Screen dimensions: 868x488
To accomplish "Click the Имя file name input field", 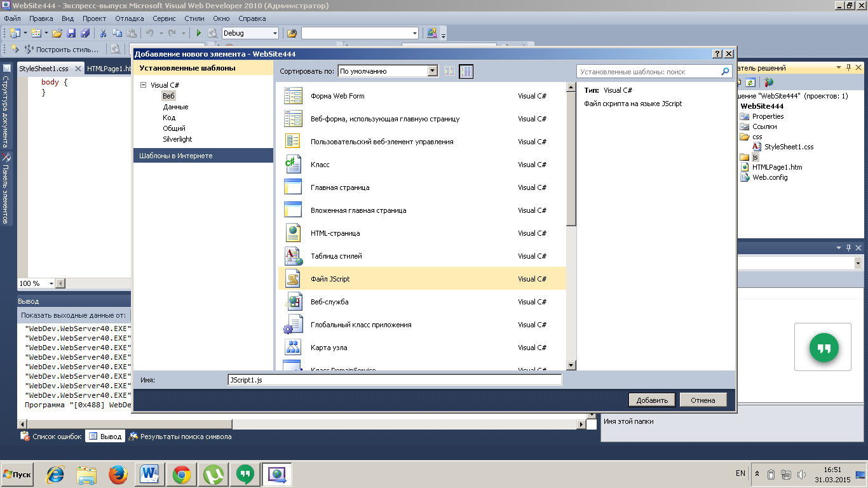I will point(395,380).
